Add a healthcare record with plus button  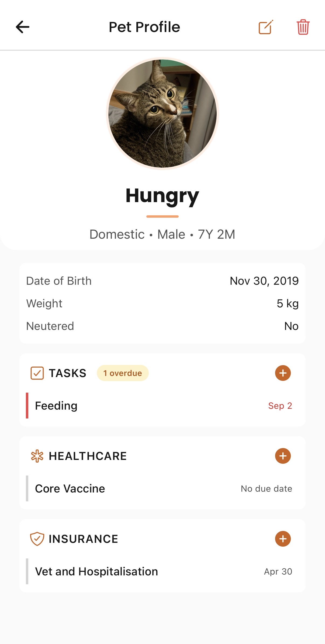click(x=283, y=456)
